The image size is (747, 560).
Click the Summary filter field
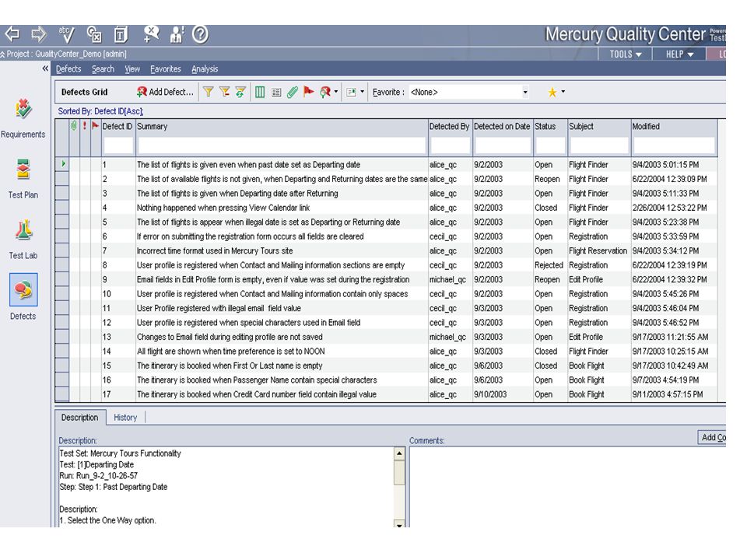click(x=282, y=145)
